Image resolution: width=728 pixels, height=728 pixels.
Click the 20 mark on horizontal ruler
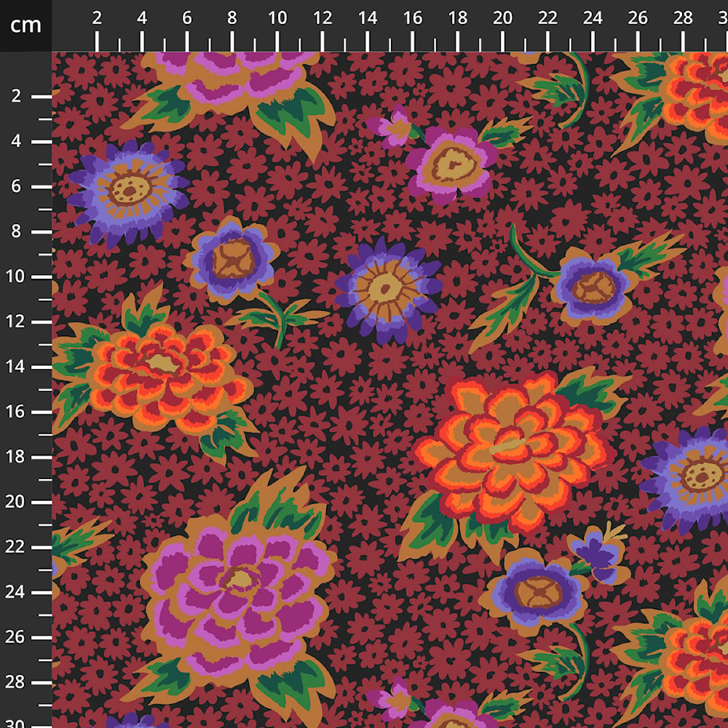coord(502,18)
